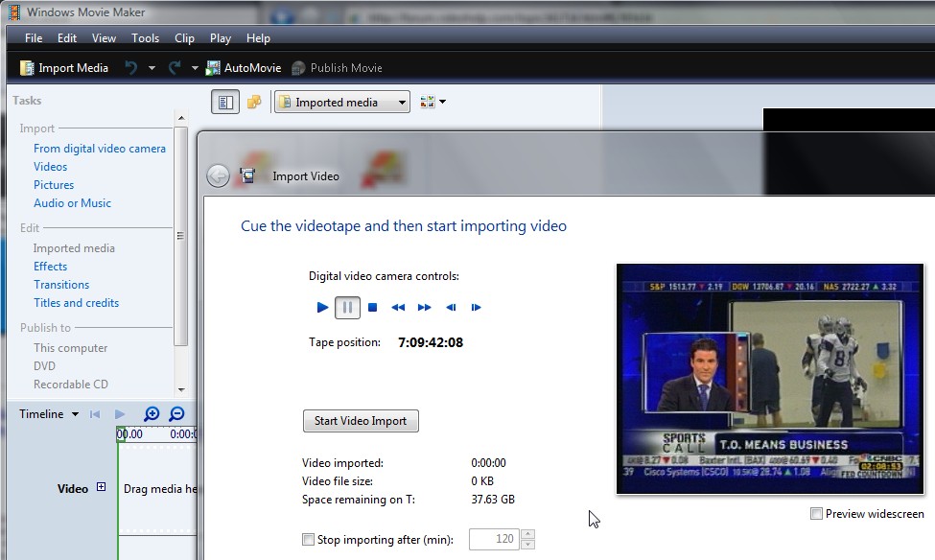Open the Undo history dropdown arrow
The width and height of the screenshot is (935, 560).
tap(152, 68)
